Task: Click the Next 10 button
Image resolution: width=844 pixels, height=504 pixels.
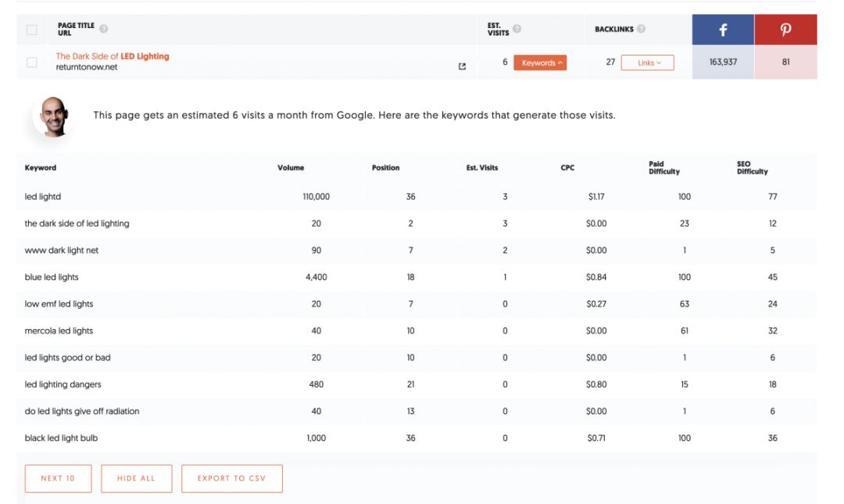Action: point(58,478)
